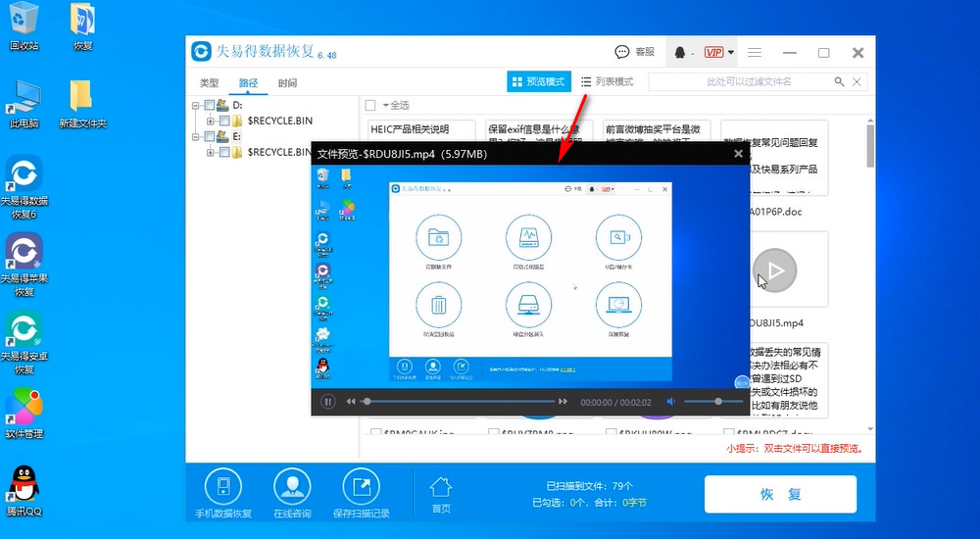
Task: Close the 文件预览 preview popup
Action: coord(738,154)
